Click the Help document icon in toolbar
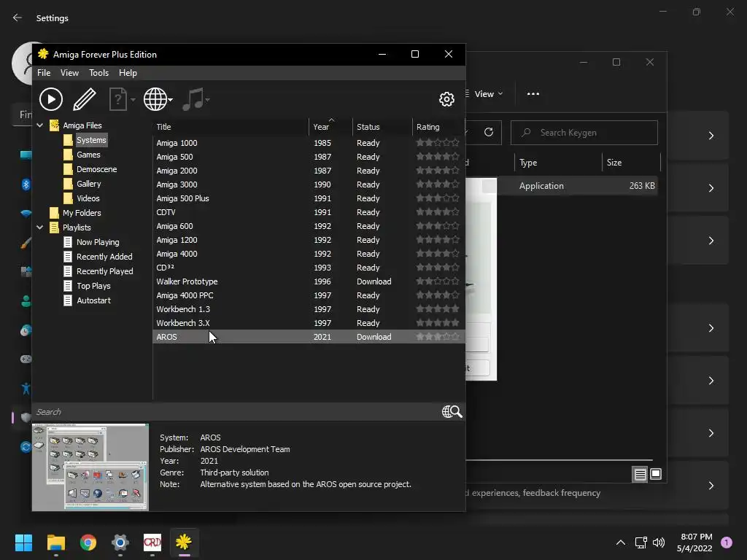 pos(117,99)
